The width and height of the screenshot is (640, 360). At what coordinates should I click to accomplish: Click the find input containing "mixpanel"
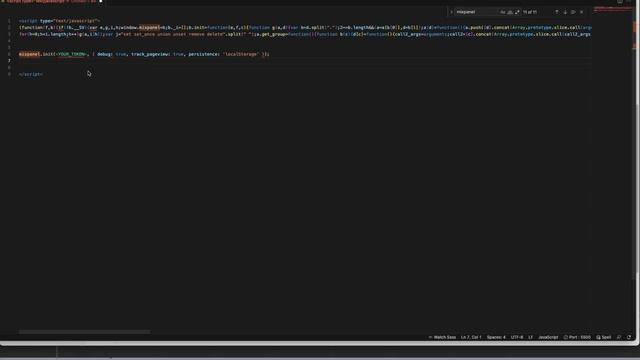(x=476, y=12)
